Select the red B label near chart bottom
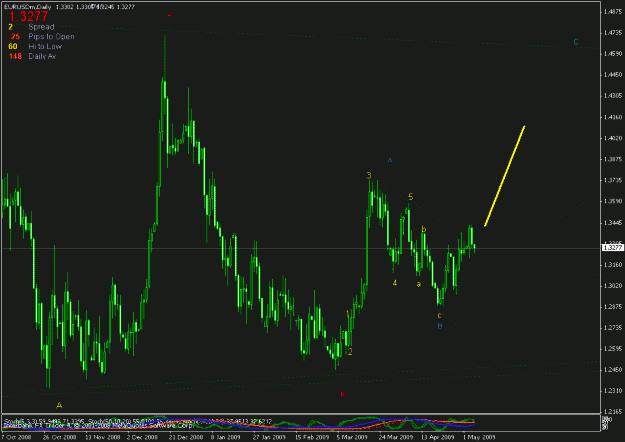 342,394
